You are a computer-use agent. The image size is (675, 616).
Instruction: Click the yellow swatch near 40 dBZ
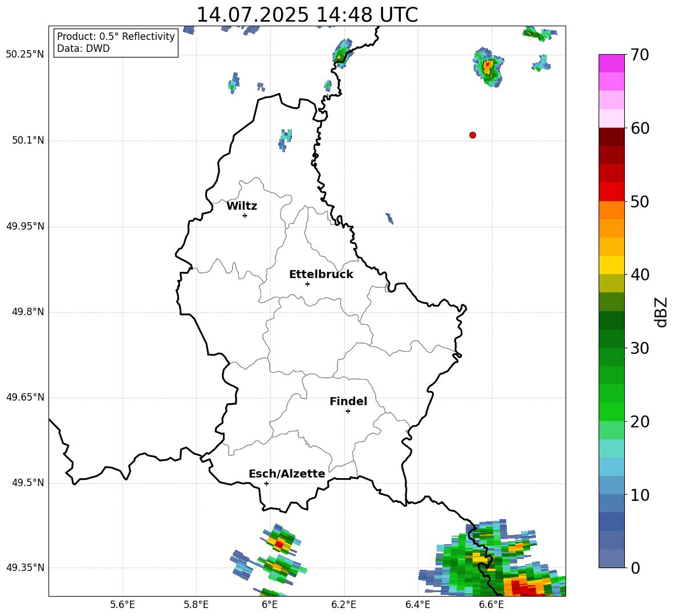pos(611,265)
